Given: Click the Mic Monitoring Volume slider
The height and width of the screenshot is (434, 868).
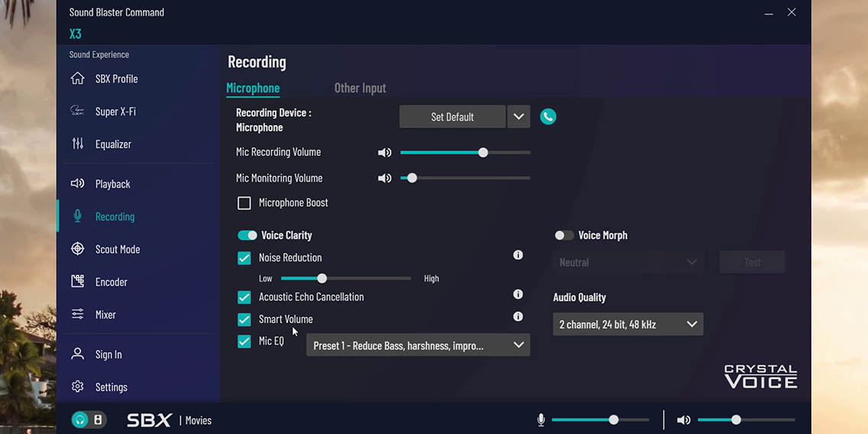Looking at the screenshot, I should (465, 178).
